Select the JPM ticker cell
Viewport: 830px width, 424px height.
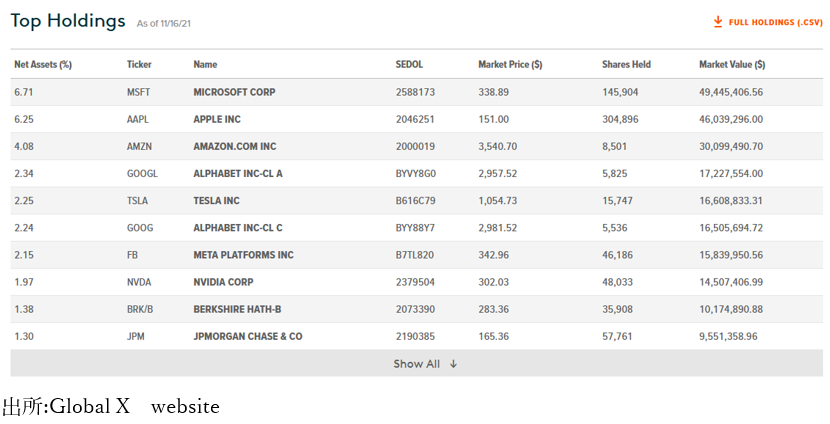136,336
